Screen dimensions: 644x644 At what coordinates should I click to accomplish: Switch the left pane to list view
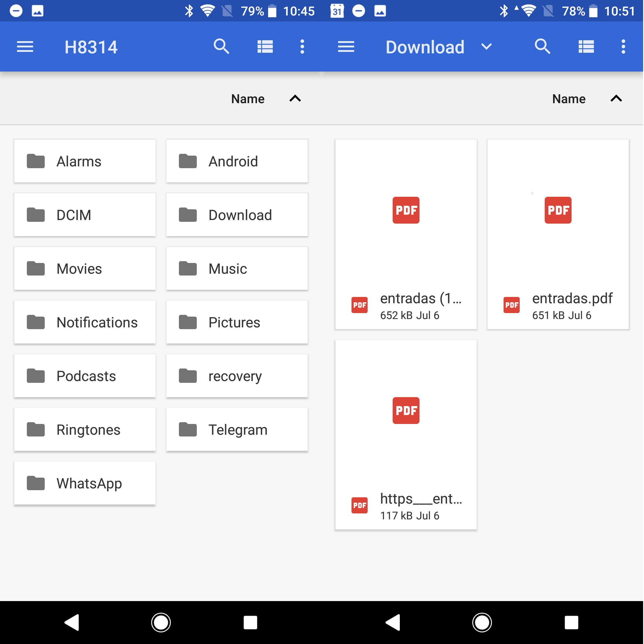[x=265, y=46]
